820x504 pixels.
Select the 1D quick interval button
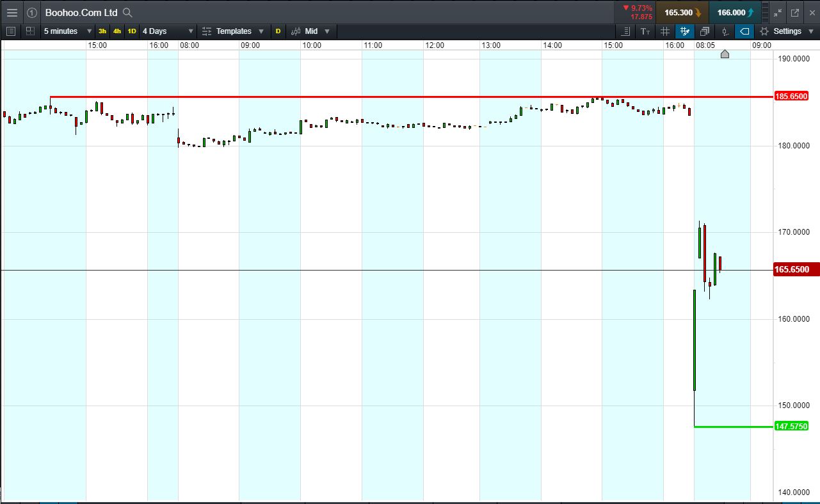131,31
